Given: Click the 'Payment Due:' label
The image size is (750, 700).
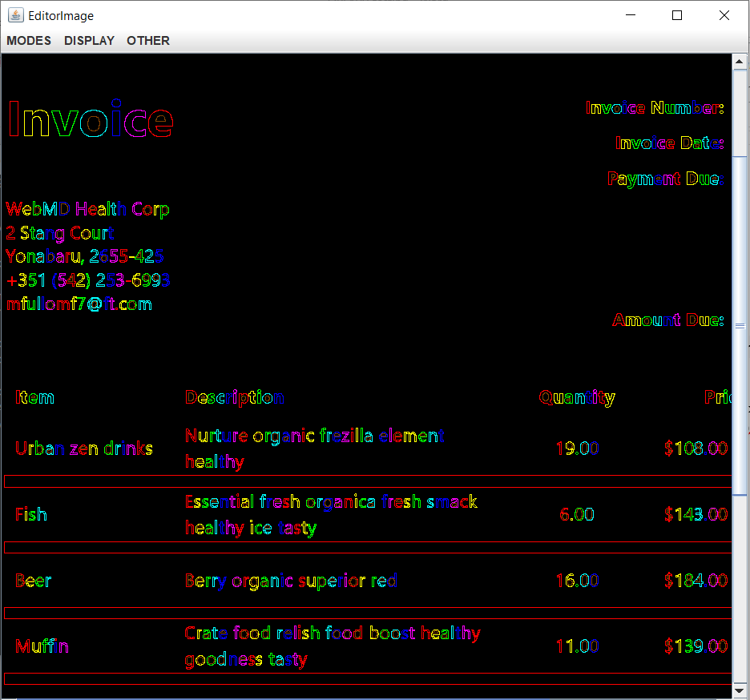Looking at the screenshot, I should tap(665, 179).
